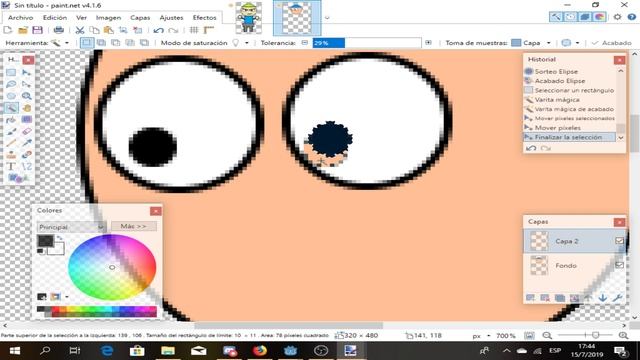
Task: Click the Paste icon in toolbar
Action: tap(109, 30)
